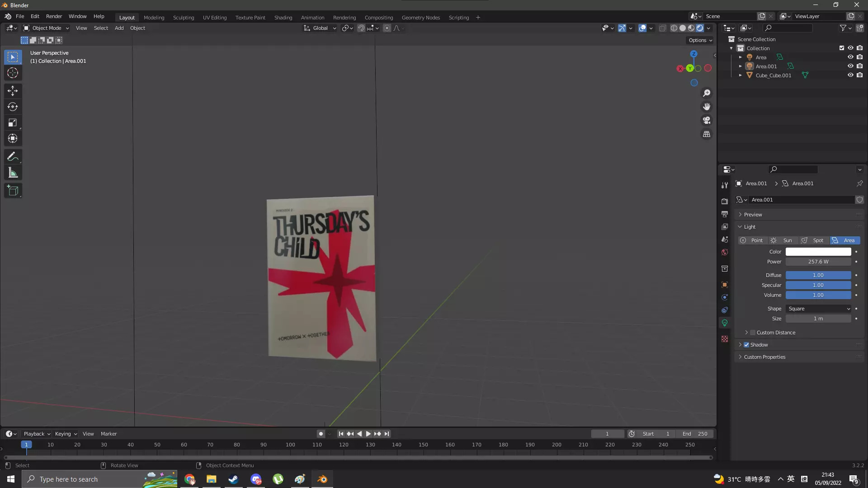Hide Area light in viewport
This screenshot has width=868, height=488.
[x=850, y=57]
